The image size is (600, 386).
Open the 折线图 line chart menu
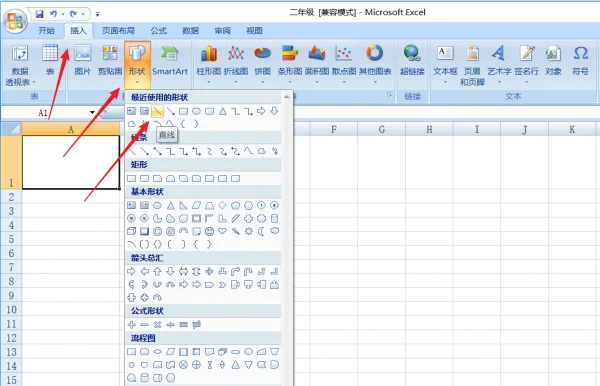coord(236,65)
